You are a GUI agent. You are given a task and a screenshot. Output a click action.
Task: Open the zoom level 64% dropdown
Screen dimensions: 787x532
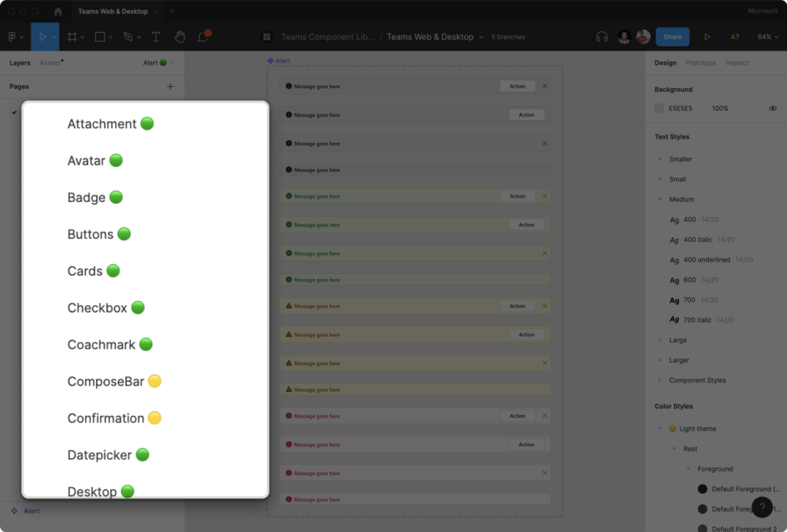point(768,36)
